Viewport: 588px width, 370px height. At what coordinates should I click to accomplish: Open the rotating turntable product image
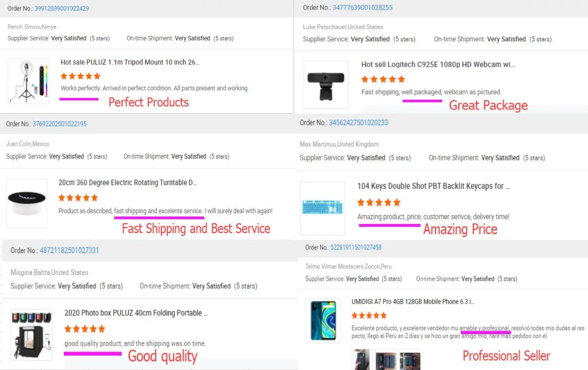[27, 203]
